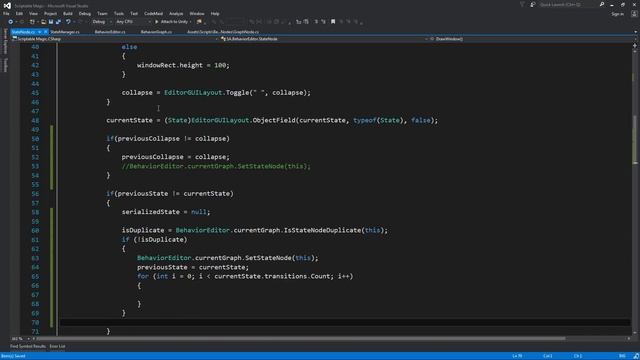640x360 pixels.
Task: Click the decrease indent toolbar icon
Action: [x=299, y=22]
